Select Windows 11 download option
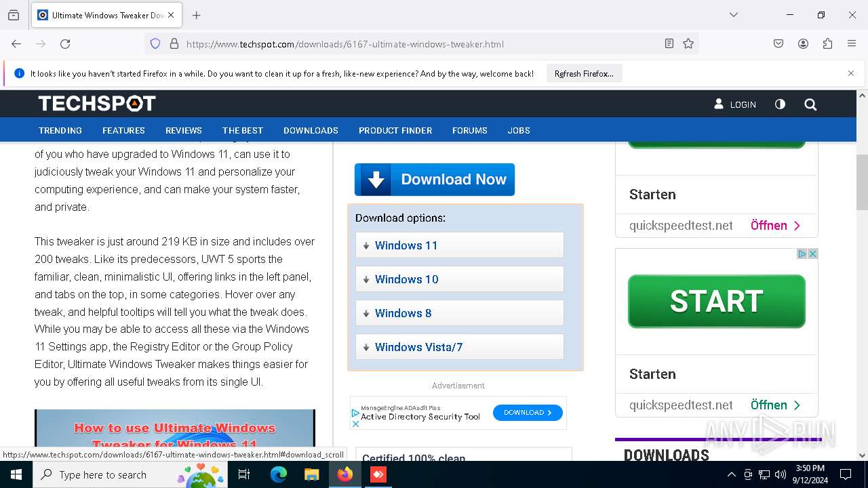 click(460, 245)
